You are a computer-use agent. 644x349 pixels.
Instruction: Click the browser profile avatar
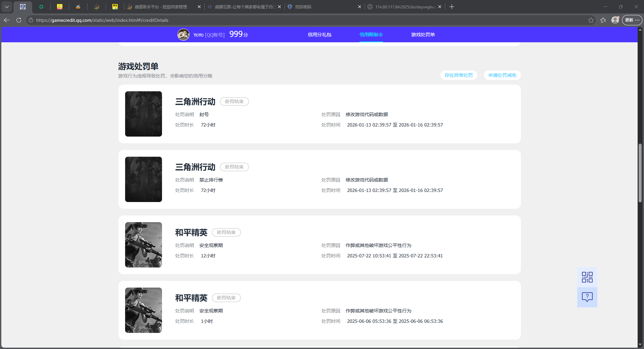pos(615,20)
